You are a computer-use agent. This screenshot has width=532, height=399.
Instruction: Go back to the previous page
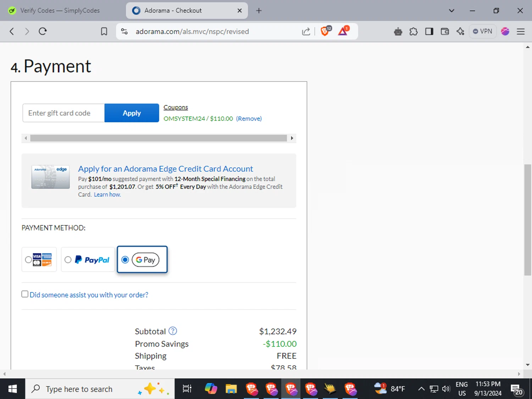[x=12, y=32]
